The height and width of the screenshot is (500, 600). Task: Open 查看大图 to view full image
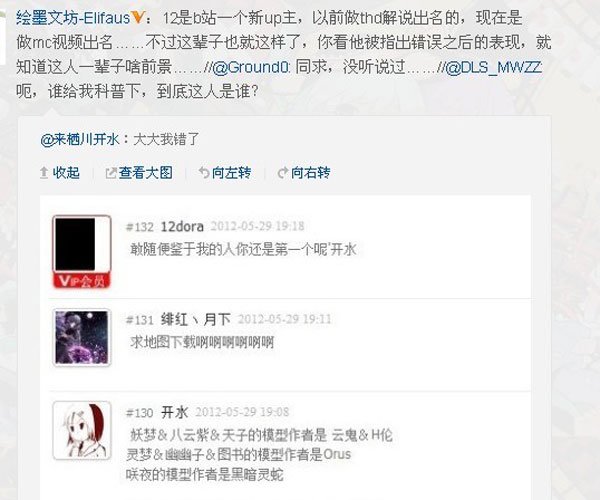(x=139, y=173)
